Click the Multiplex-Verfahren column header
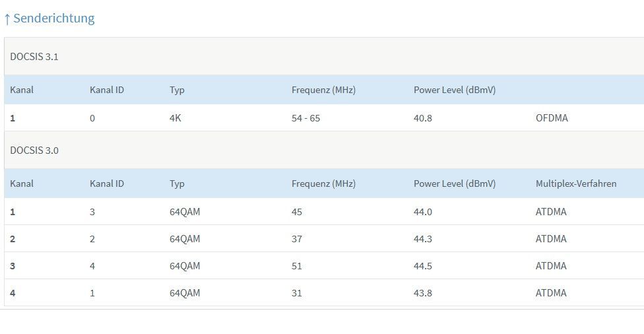 pos(576,184)
